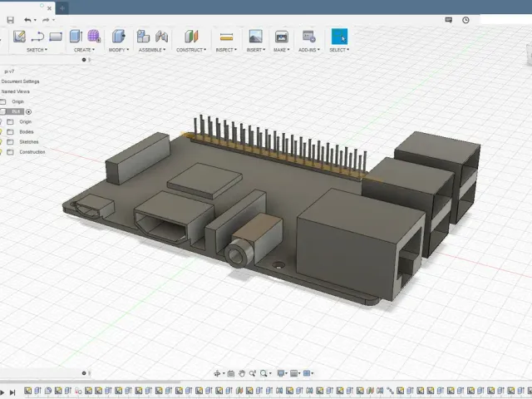Image resolution: width=532 pixels, height=399 pixels.
Task: Open the notifications chat icon
Action: (449, 20)
